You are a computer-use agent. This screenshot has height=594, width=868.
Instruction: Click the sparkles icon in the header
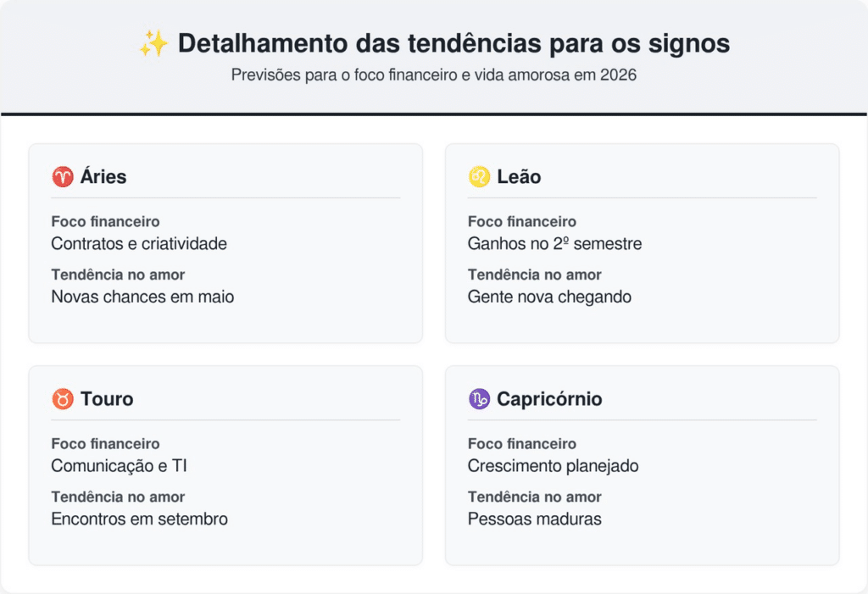coord(153,44)
